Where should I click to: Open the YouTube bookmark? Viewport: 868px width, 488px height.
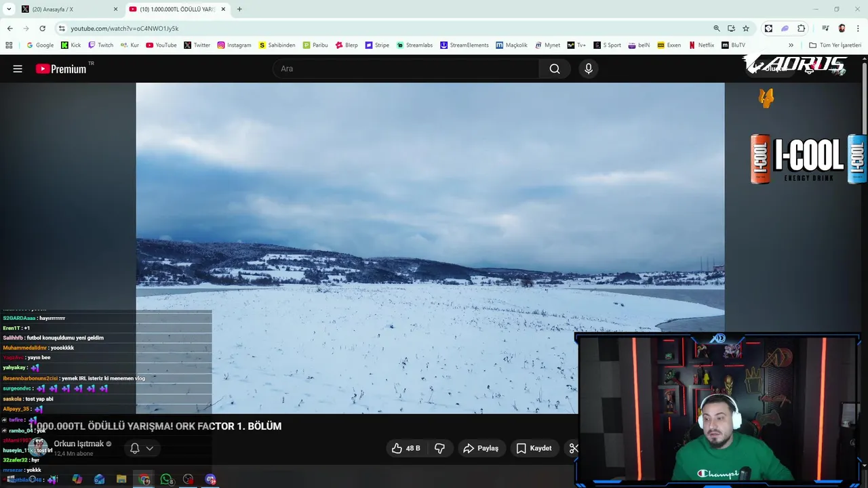pos(161,45)
